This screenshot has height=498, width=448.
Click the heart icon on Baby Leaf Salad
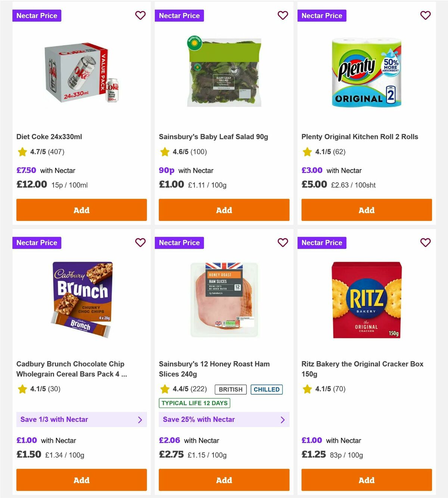click(x=283, y=15)
